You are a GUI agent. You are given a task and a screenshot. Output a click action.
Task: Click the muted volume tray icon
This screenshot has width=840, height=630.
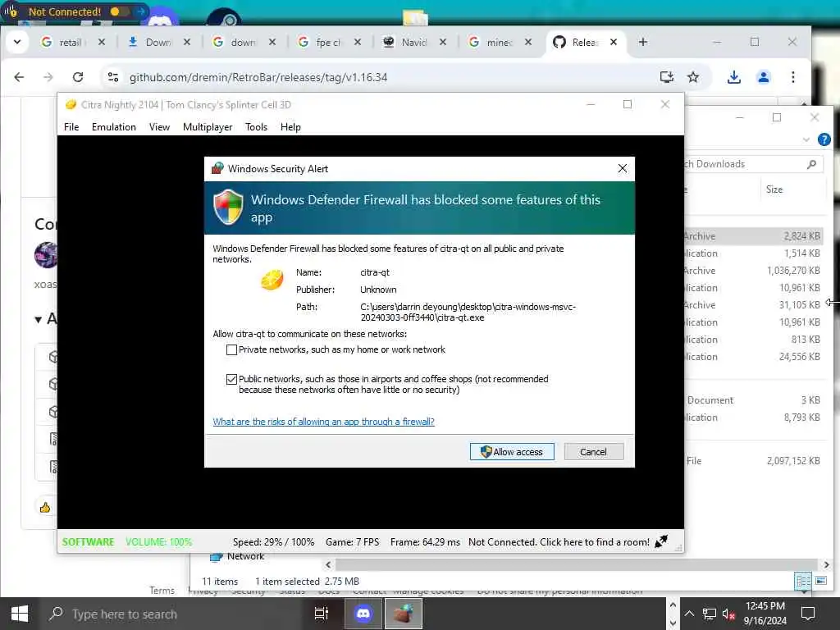coord(728,614)
